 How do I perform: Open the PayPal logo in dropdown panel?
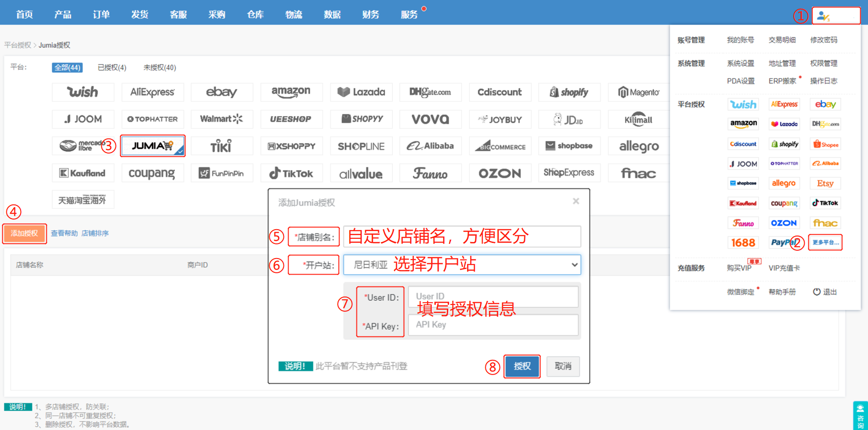click(x=784, y=243)
